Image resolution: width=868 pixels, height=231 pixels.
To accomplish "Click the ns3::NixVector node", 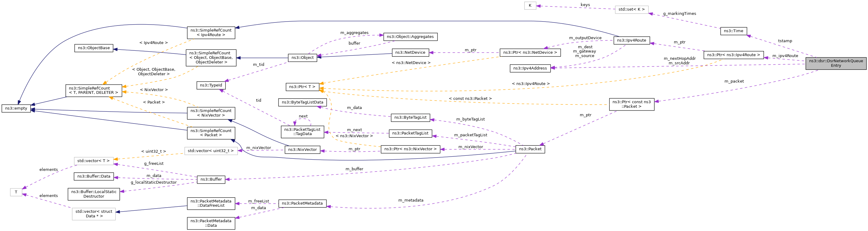I will pyautogui.click(x=302, y=150).
